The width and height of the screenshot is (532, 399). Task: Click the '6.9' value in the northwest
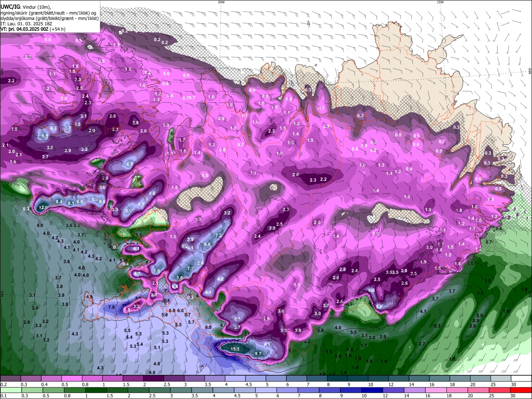44,136
